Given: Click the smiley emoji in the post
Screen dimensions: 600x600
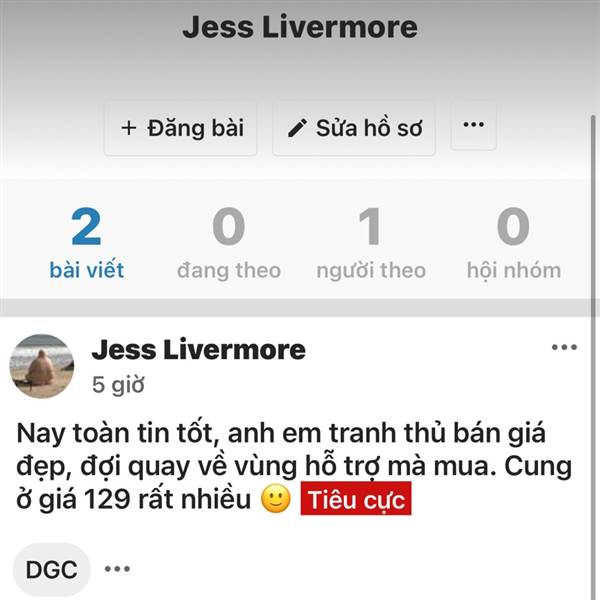Looking at the screenshot, I should [276, 499].
